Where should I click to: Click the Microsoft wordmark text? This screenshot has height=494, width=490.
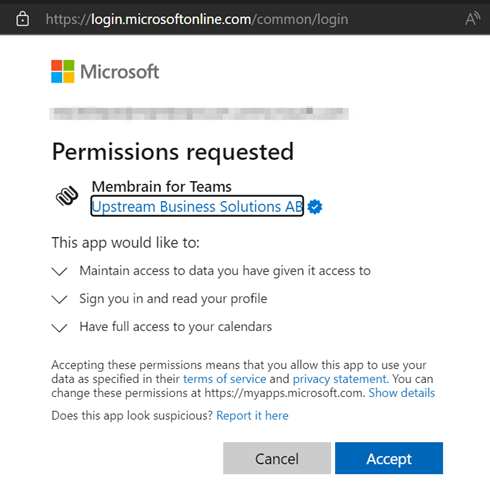pyautogui.click(x=120, y=72)
